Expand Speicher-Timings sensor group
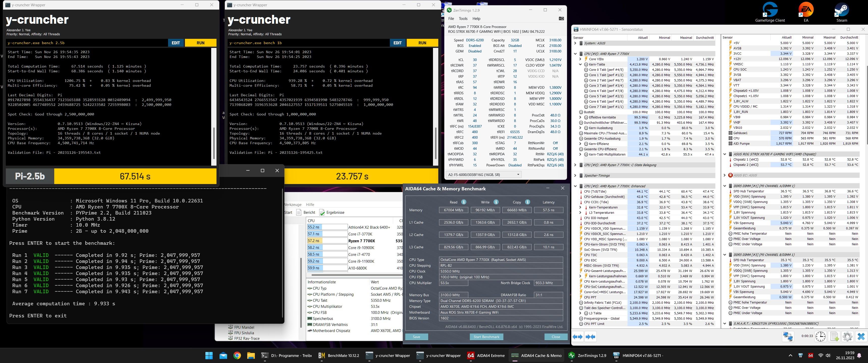 pos(575,175)
